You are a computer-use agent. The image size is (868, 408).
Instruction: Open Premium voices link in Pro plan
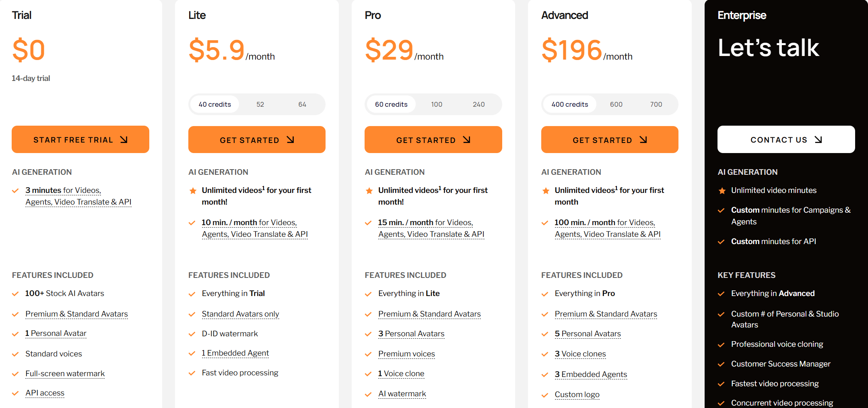[406, 354]
